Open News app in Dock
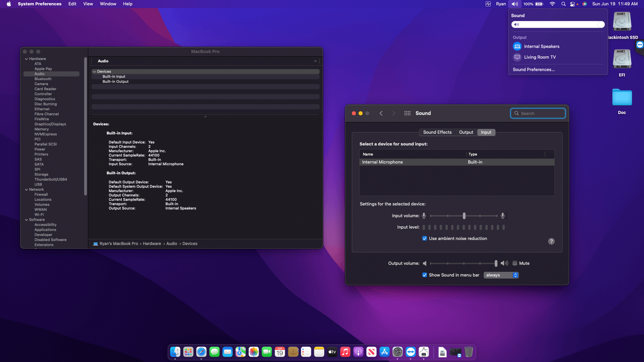644x362 pixels. coord(371,352)
